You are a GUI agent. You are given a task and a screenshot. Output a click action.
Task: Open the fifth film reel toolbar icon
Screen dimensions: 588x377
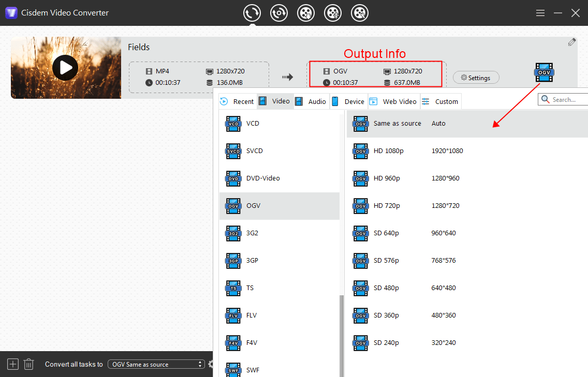coord(360,13)
